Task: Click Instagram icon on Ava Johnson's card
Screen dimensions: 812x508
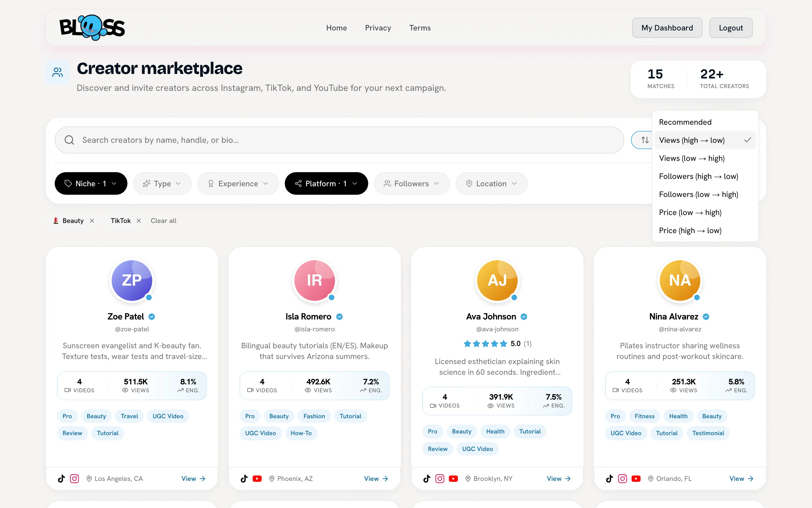Action: point(440,478)
